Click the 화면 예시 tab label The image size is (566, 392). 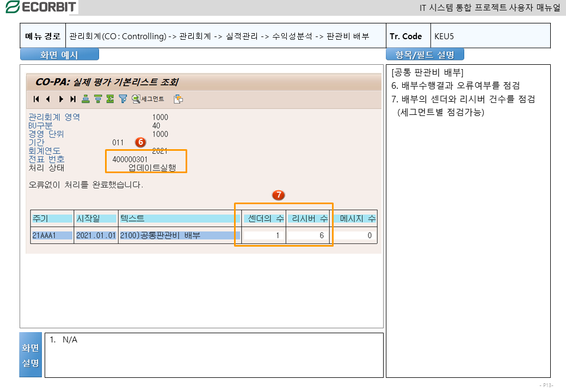[x=59, y=55]
